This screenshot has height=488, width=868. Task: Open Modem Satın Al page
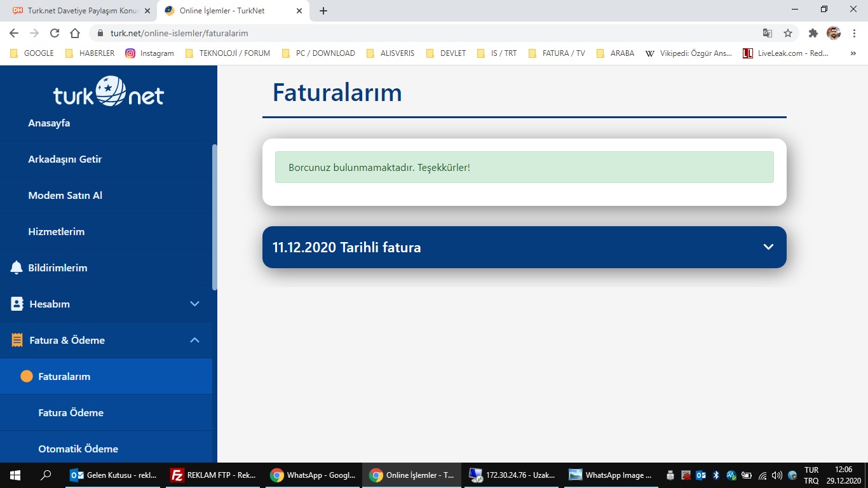(65, 195)
